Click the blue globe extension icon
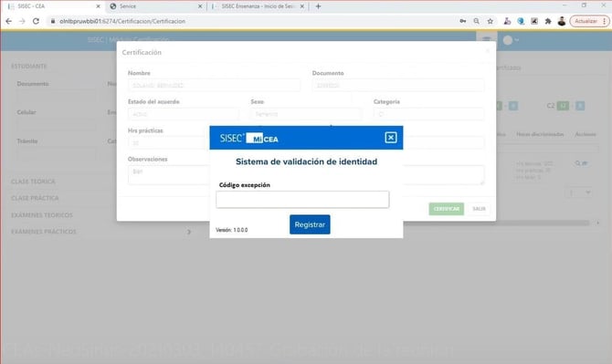Image resolution: width=612 pixels, height=364 pixels. coord(521,21)
